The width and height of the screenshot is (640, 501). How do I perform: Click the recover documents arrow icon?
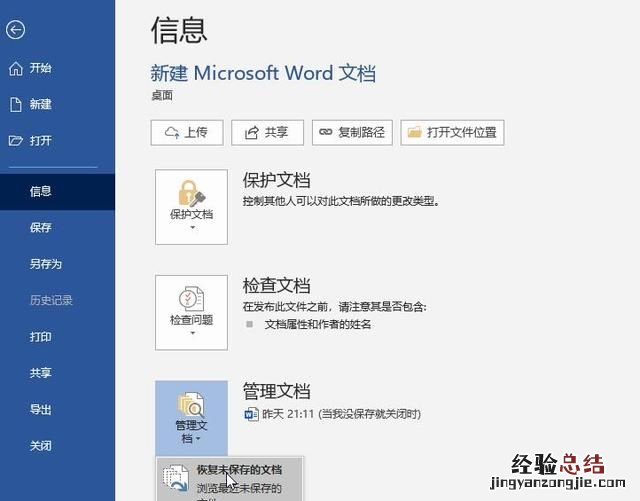(176, 478)
